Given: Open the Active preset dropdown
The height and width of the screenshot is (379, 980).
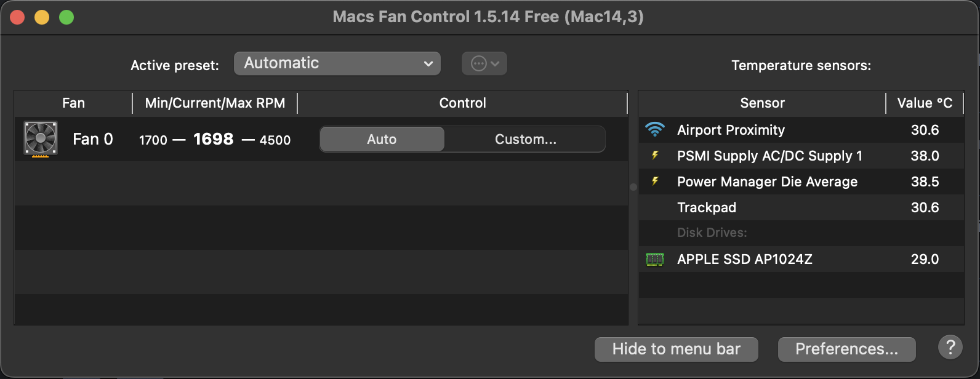Looking at the screenshot, I should [x=337, y=63].
